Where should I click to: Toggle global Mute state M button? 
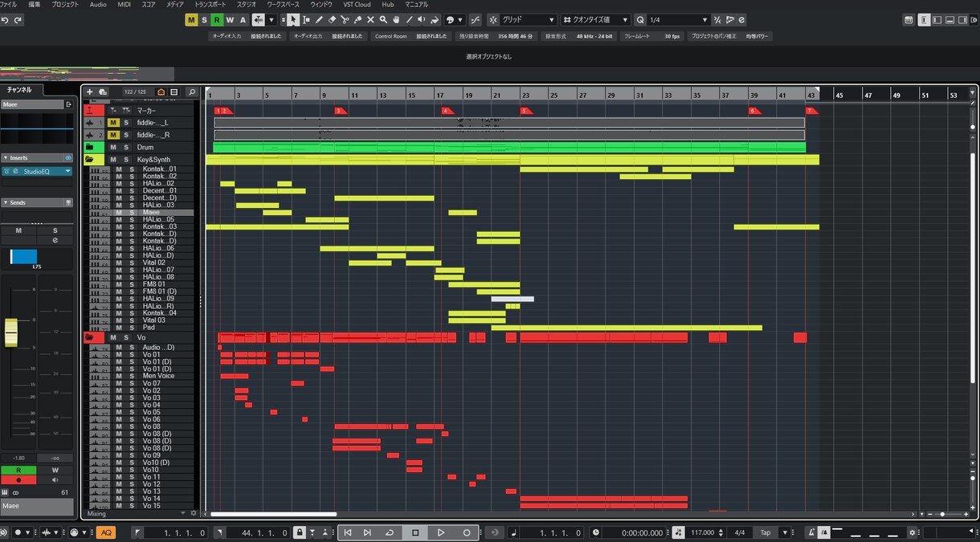coord(190,19)
